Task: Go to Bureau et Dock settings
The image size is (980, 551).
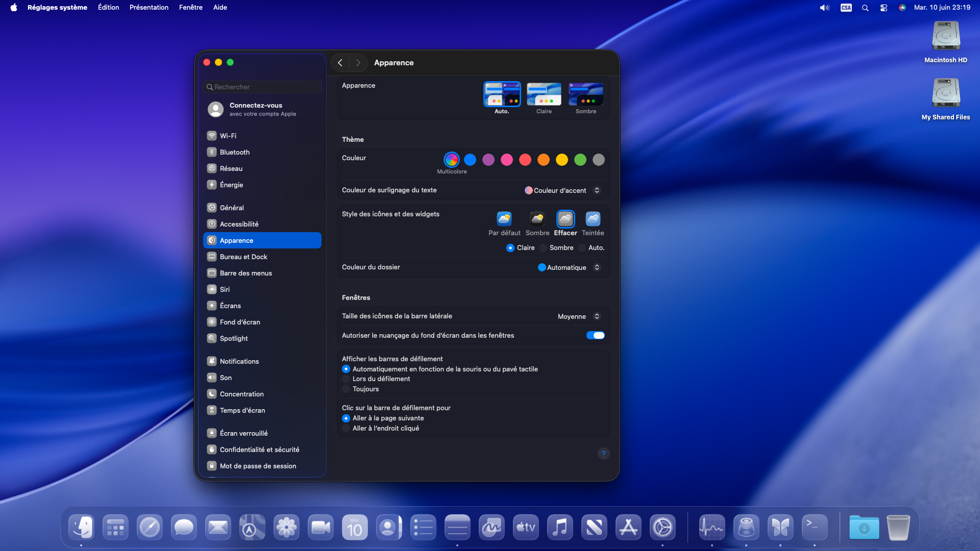Action: (243, 257)
